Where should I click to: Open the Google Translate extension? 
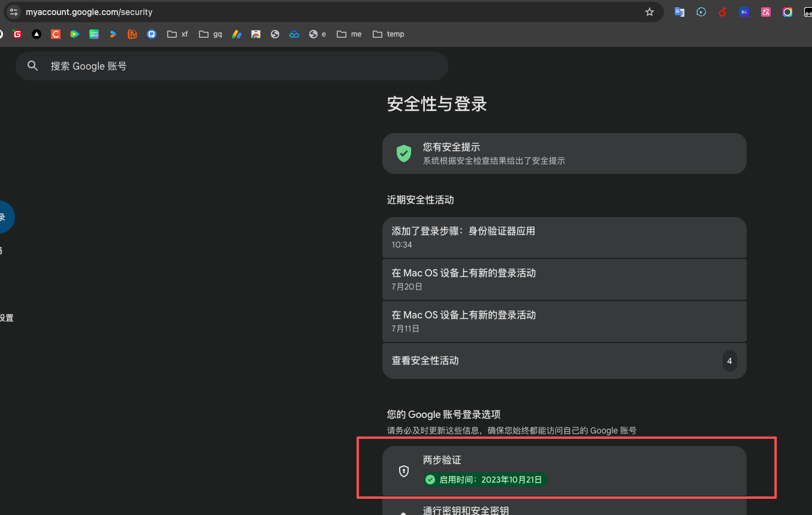click(680, 12)
